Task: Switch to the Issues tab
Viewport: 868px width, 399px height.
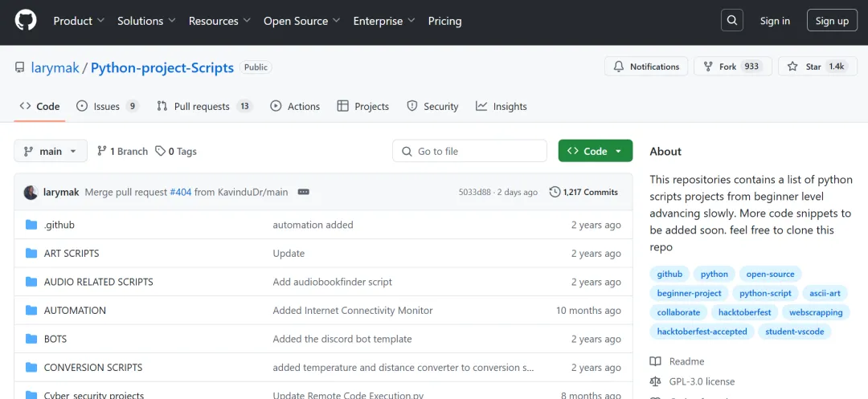Action: pos(107,106)
